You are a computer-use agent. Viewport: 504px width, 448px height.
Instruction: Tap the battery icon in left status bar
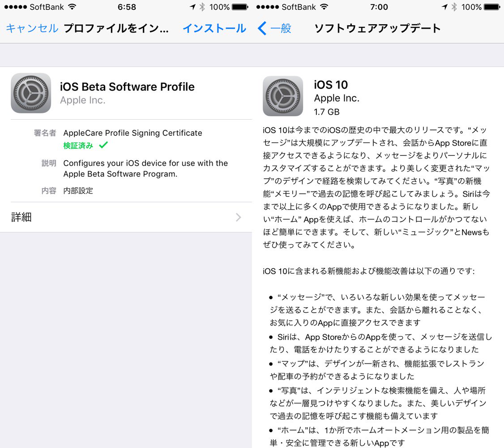click(240, 7)
